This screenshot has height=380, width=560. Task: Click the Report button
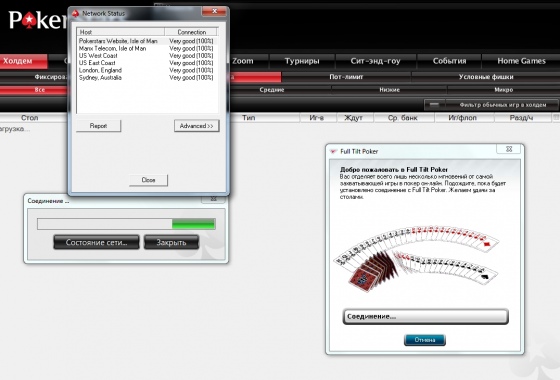98,126
